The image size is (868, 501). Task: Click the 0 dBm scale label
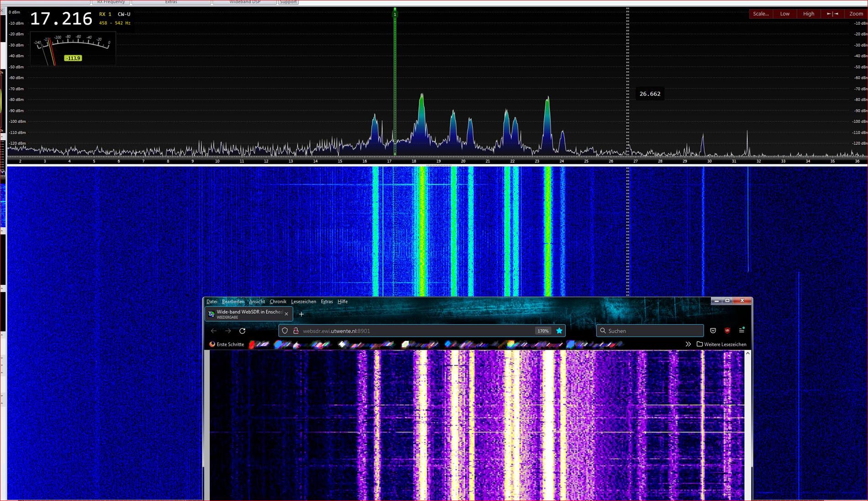pos(14,12)
